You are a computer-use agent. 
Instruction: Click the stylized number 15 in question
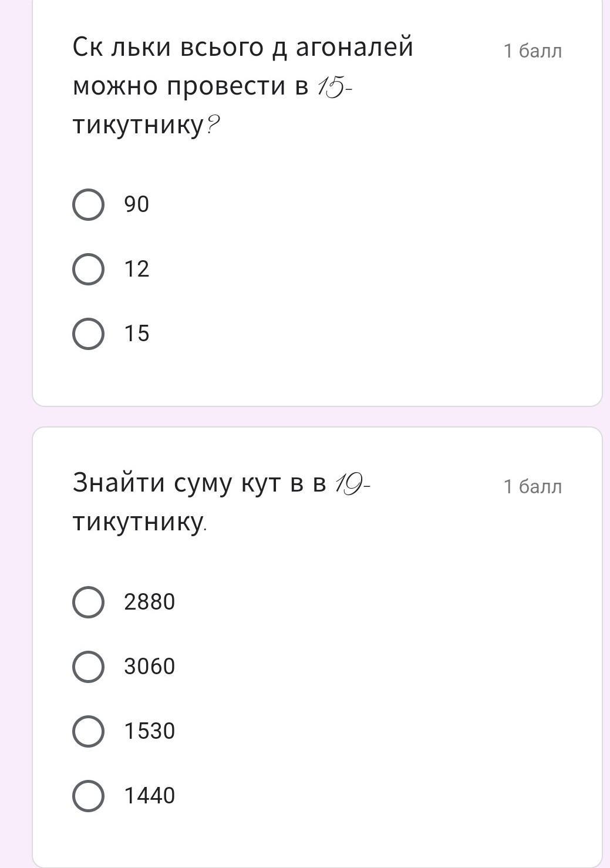[x=331, y=88]
